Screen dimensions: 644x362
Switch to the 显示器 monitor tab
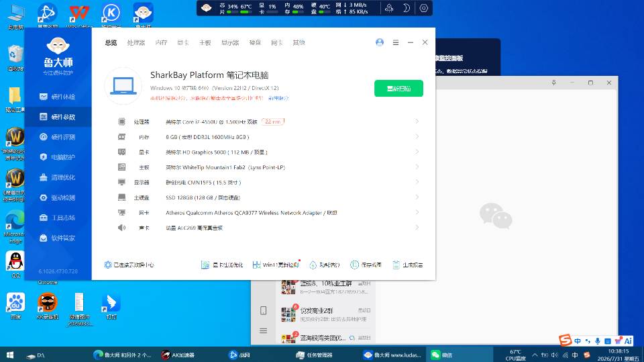[230, 43]
